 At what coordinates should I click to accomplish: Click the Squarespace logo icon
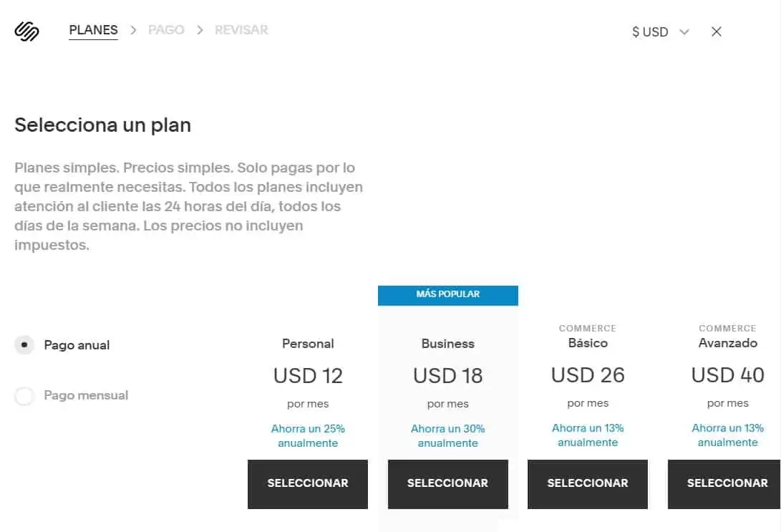(27, 32)
